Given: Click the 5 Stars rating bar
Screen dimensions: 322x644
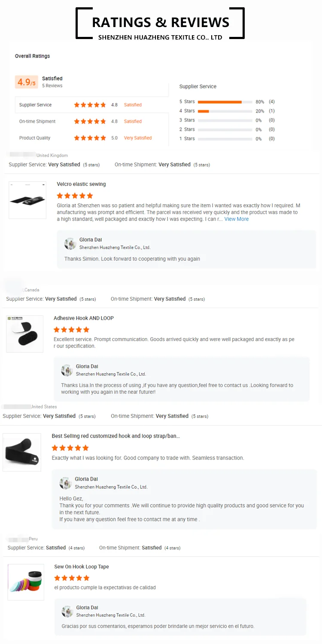Looking at the screenshot, I should click(225, 102).
